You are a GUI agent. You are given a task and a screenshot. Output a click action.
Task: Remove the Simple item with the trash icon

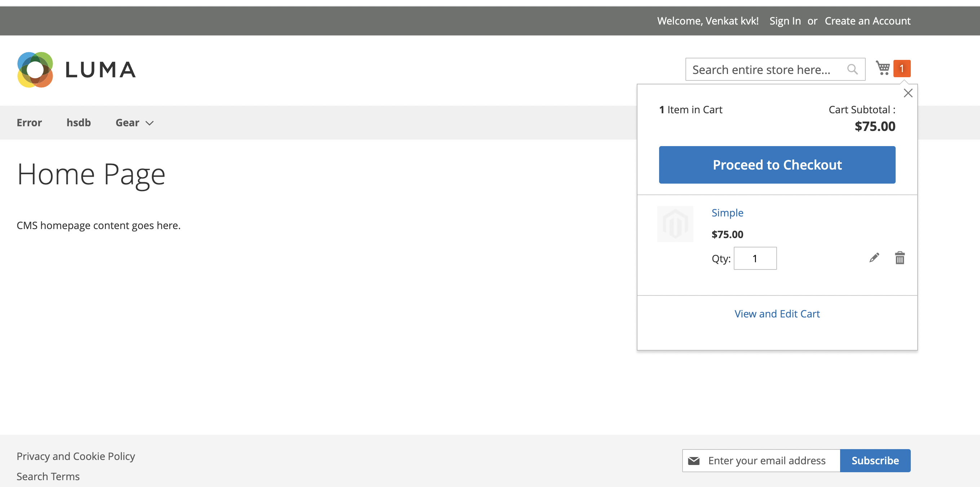point(899,258)
